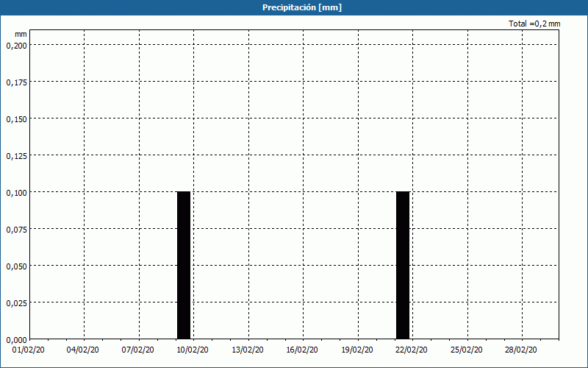Click the 04/02/20 date label
The height and width of the screenshot is (368, 588).
coord(83,350)
